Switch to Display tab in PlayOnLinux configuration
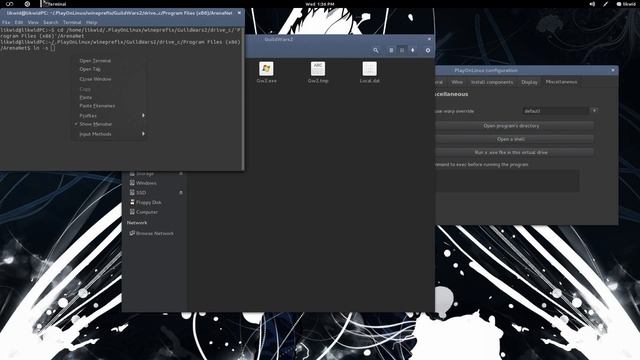640x360 pixels. pos(529,82)
